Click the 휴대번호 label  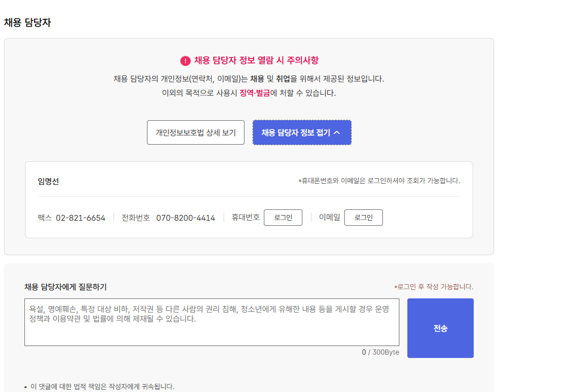[246, 217]
